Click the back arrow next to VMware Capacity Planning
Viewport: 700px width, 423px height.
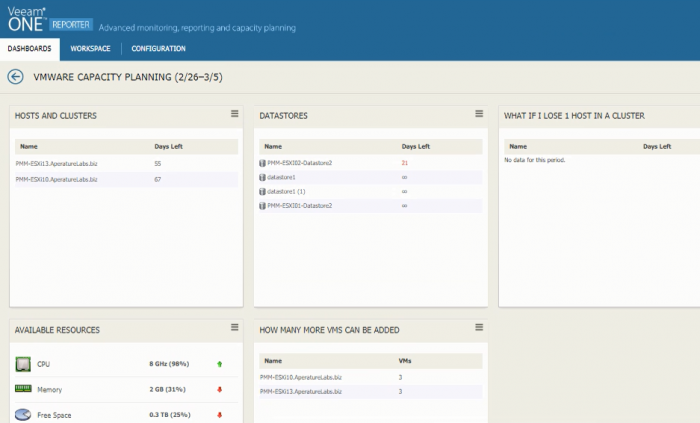coord(15,76)
